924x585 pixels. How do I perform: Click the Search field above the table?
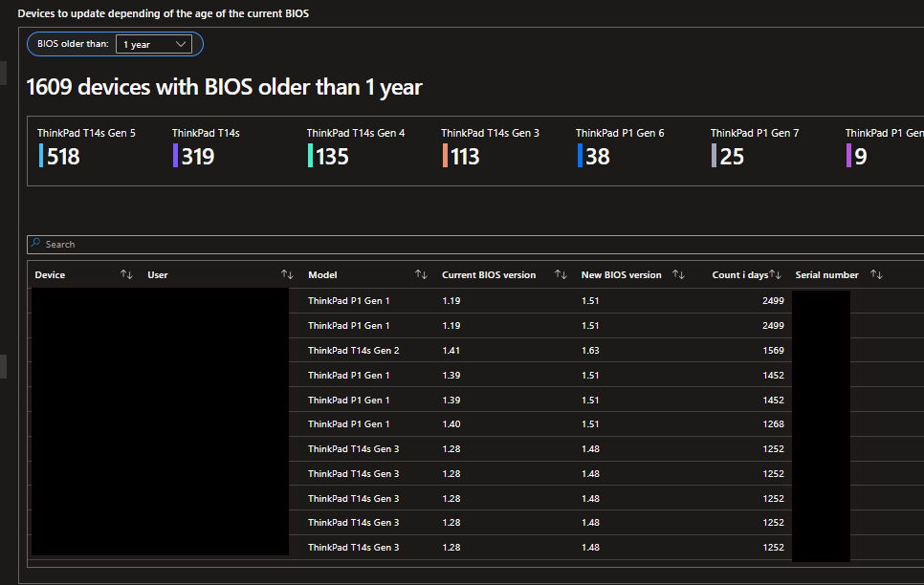[475, 245]
